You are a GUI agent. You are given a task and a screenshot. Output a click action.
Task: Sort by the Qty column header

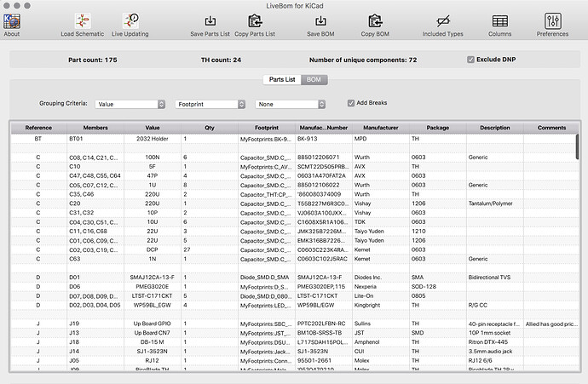210,128
